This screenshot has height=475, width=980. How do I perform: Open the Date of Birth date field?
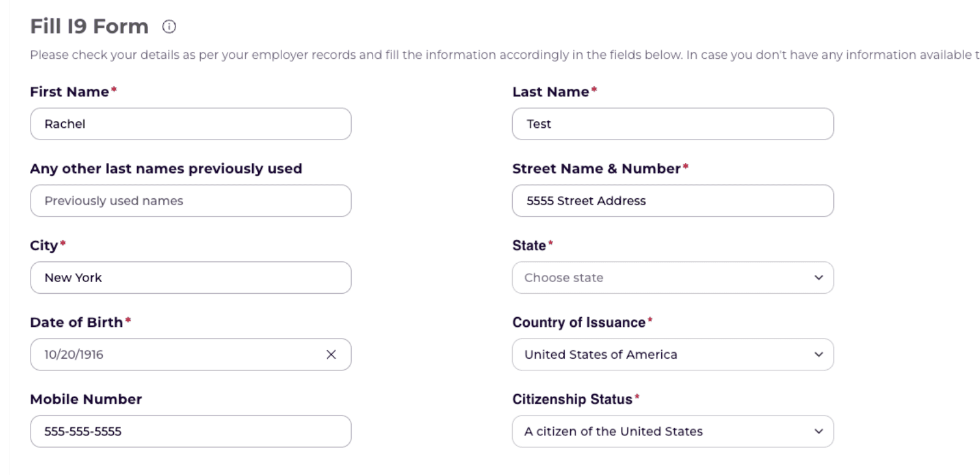click(x=177, y=354)
